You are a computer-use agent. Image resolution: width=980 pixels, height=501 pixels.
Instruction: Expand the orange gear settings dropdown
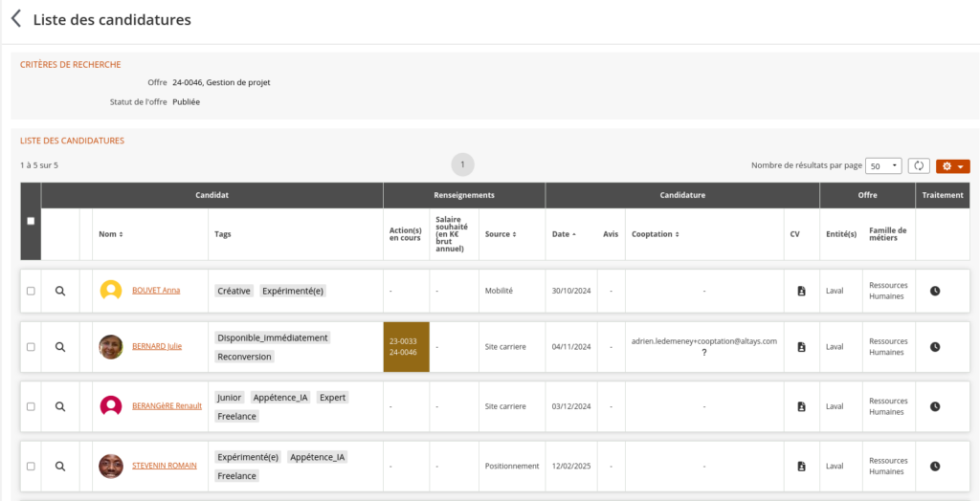point(952,165)
